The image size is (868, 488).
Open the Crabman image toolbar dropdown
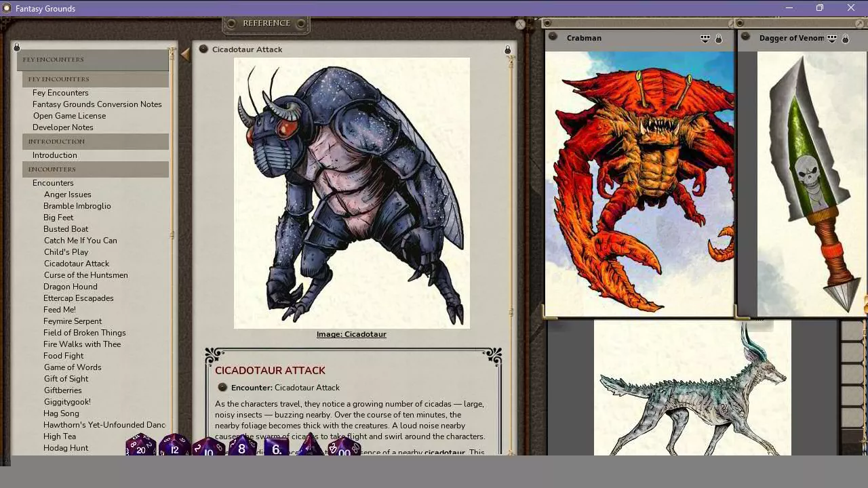(705, 39)
